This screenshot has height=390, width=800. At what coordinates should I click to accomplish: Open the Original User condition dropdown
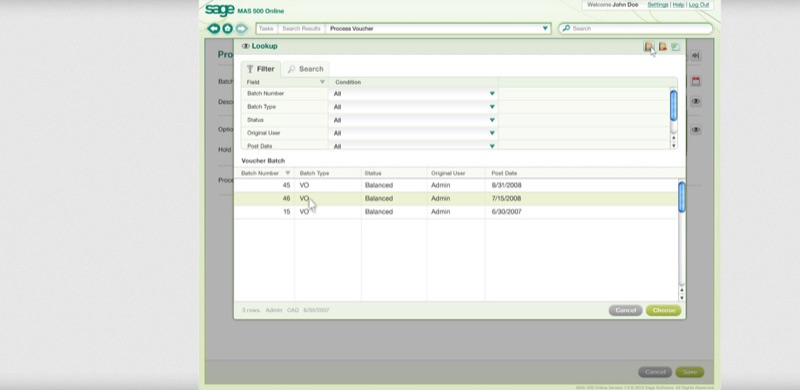click(x=492, y=133)
